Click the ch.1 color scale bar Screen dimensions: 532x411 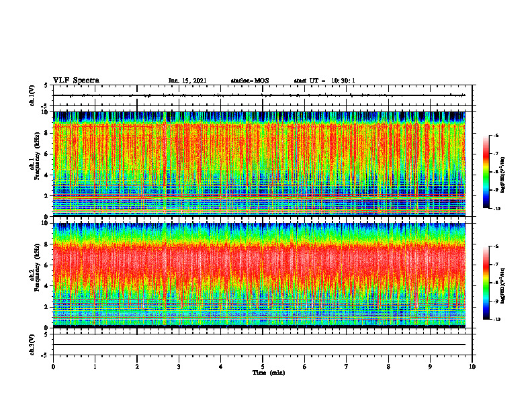point(486,172)
